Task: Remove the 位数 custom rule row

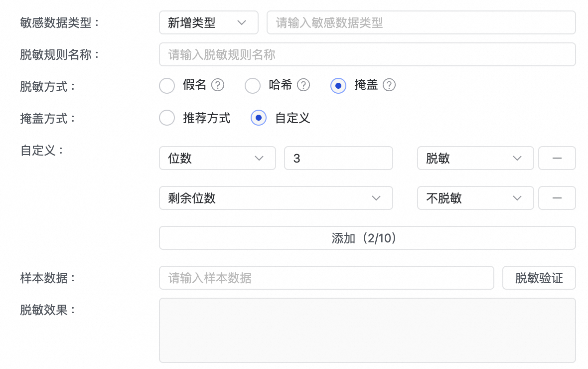Action: pos(557,158)
